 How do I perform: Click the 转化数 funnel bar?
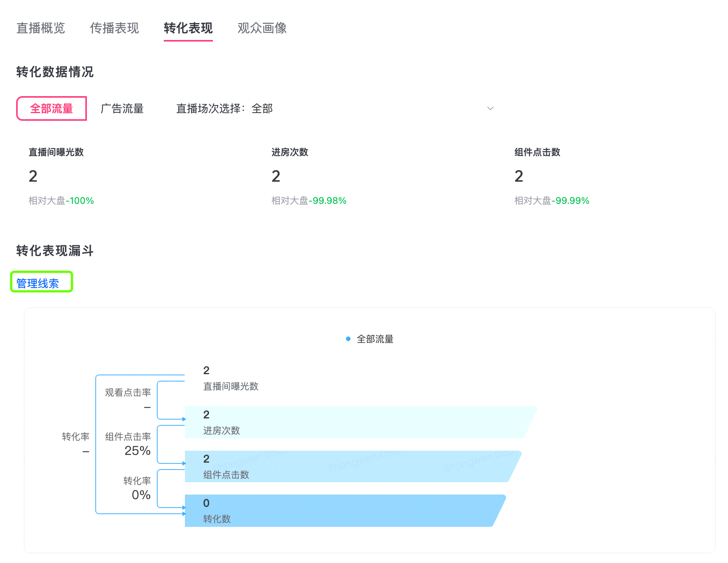coord(345,511)
